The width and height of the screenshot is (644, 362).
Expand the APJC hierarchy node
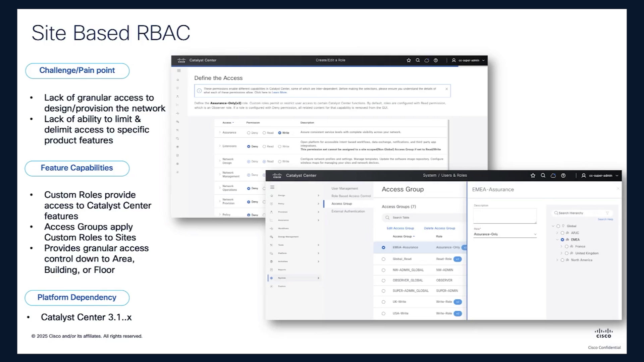click(x=557, y=233)
